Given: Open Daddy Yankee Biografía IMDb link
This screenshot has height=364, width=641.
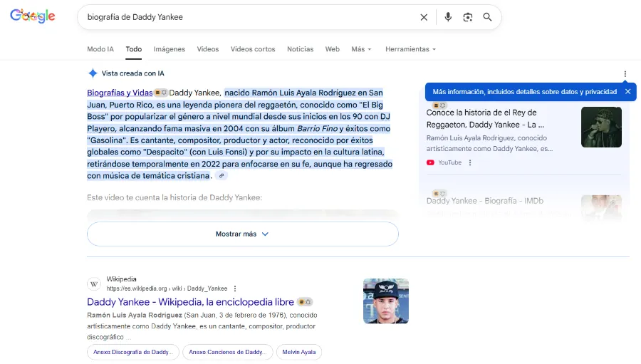Looking at the screenshot, I should point(485,201).
